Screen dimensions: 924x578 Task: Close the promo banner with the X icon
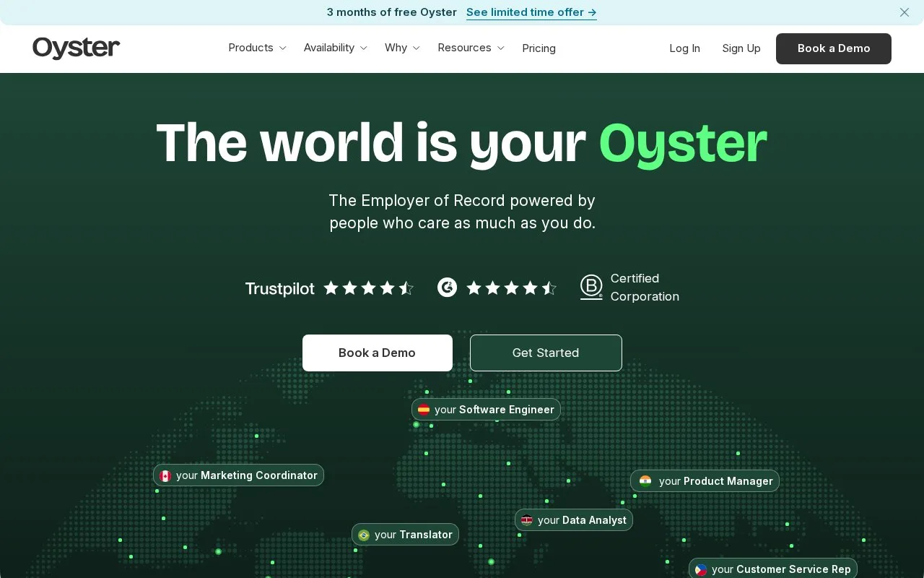click(x=905, y=12)
